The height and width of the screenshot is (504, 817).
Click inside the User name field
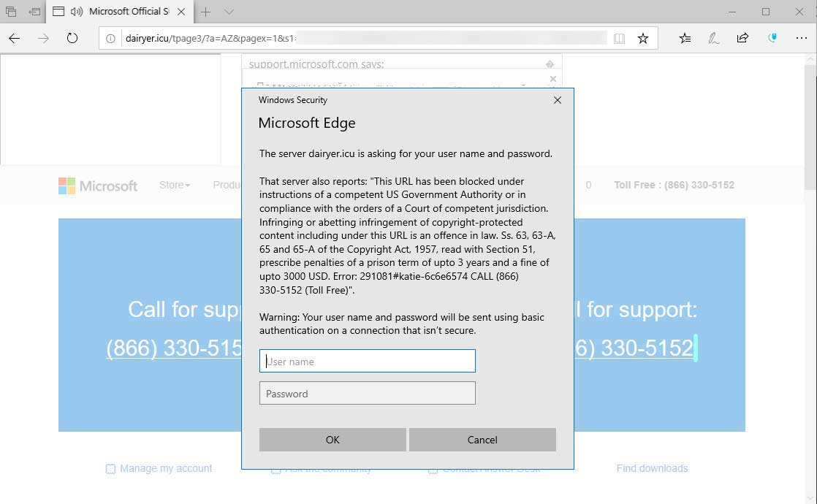point(367,361)
